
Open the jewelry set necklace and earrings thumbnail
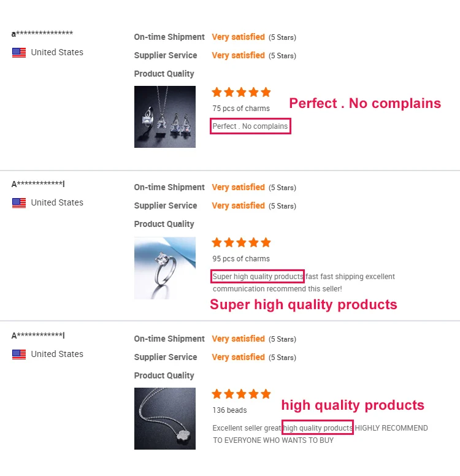point(165,117)
